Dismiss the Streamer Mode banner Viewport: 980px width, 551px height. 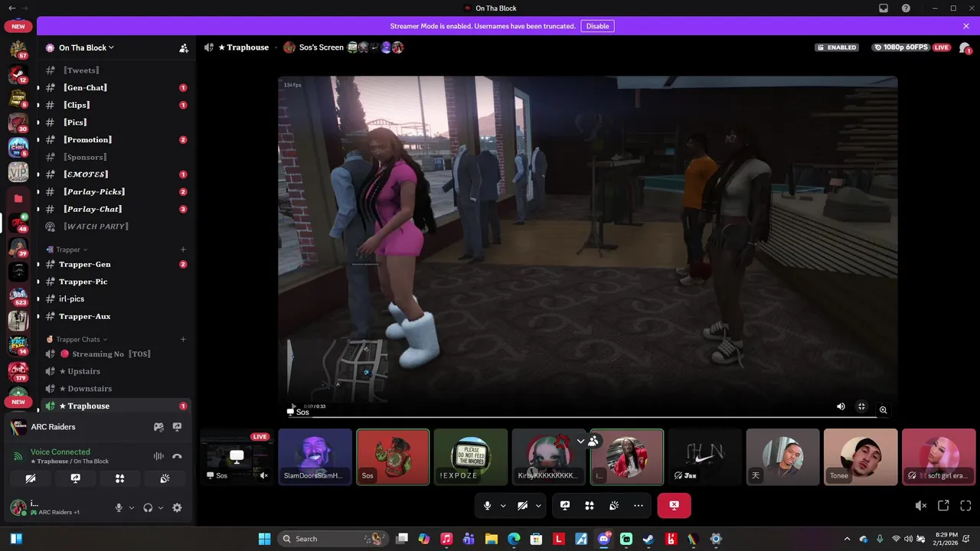966,26
